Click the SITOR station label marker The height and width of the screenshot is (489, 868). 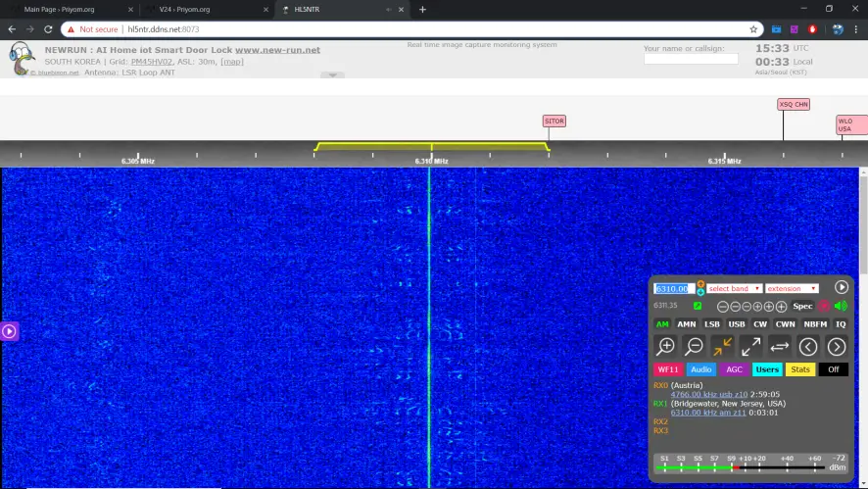(555, 122)
